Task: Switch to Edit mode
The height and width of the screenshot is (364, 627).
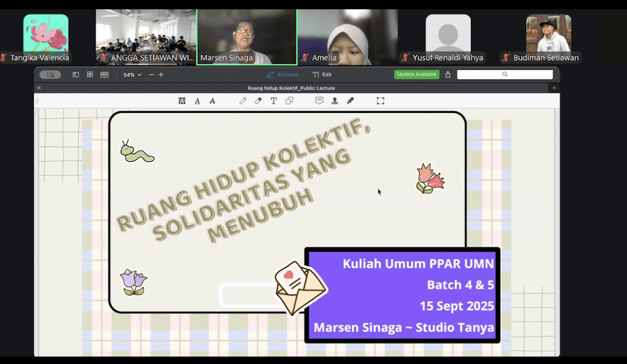Action: pyautogui.click(x=322, y=75)
